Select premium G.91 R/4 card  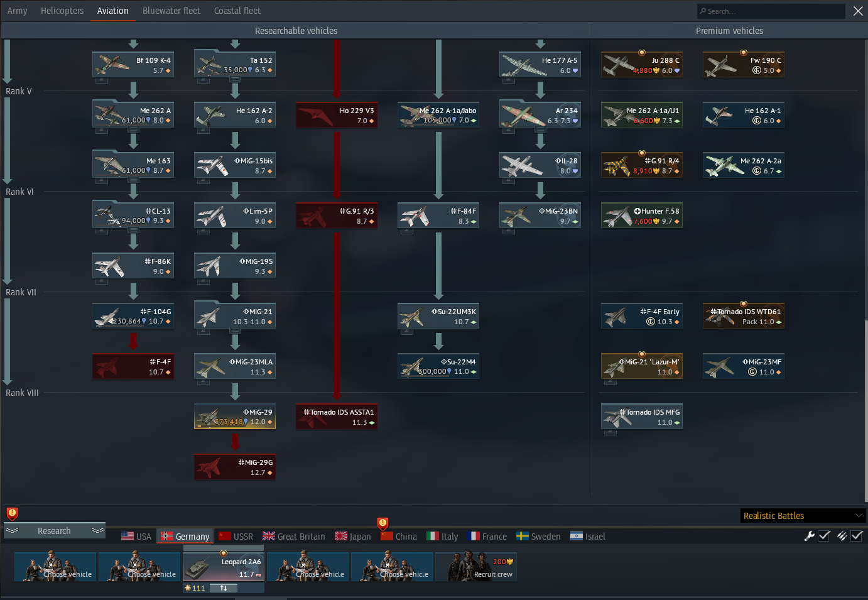[x=642, y=165]
